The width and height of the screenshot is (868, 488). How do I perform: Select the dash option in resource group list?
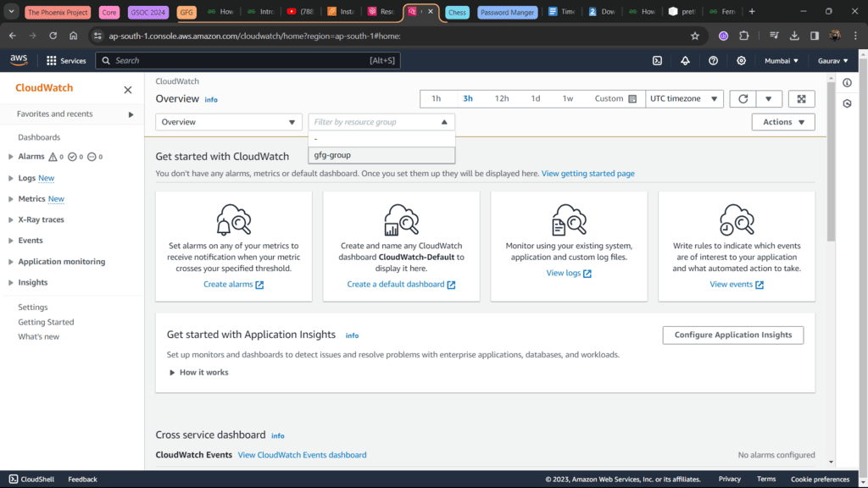(381, 139)
